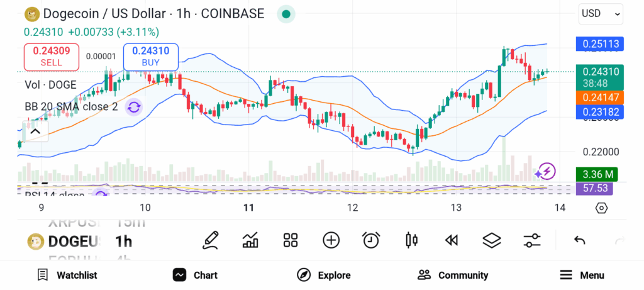Switch to the Watchlist tab
644x290 pixels.
[67, 275]
